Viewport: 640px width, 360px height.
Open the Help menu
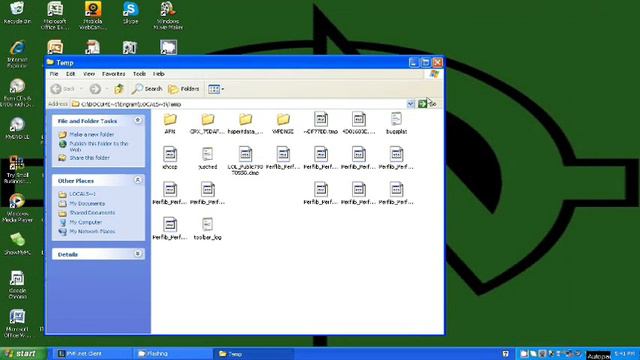(159, 74)
